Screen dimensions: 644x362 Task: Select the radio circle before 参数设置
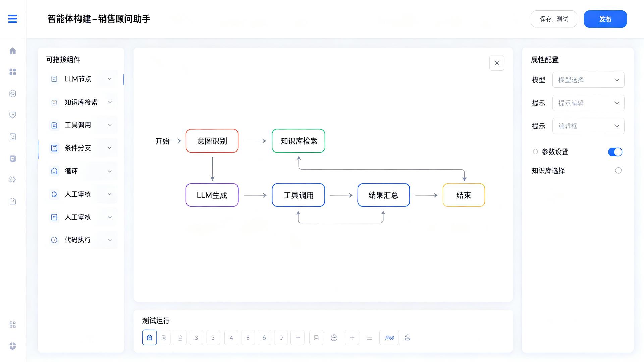tap(535, 152)
